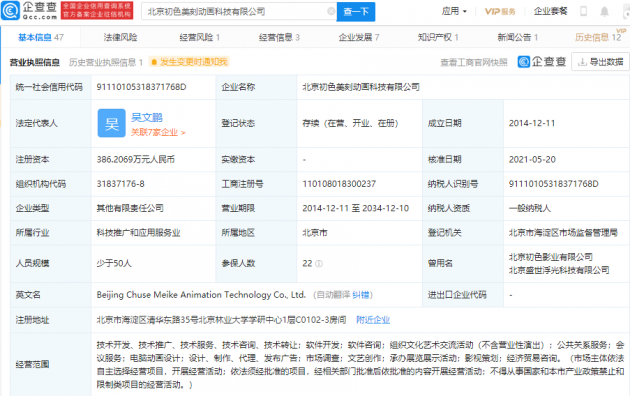630x396 pixels.
Task: Click the 纠错 correction link
Action: pyautogui.click(x=360, y=295)
